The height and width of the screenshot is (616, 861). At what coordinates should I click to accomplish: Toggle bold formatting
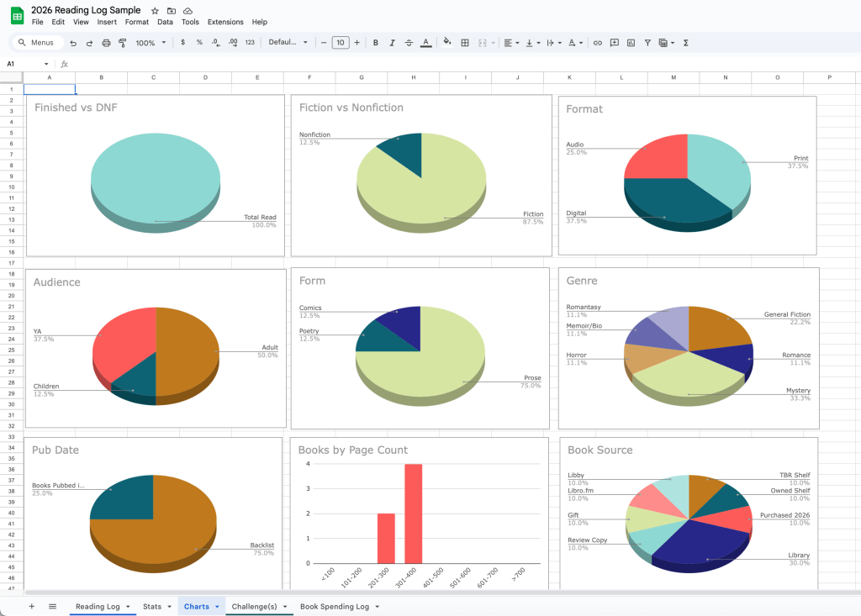(x=376, y=43)
